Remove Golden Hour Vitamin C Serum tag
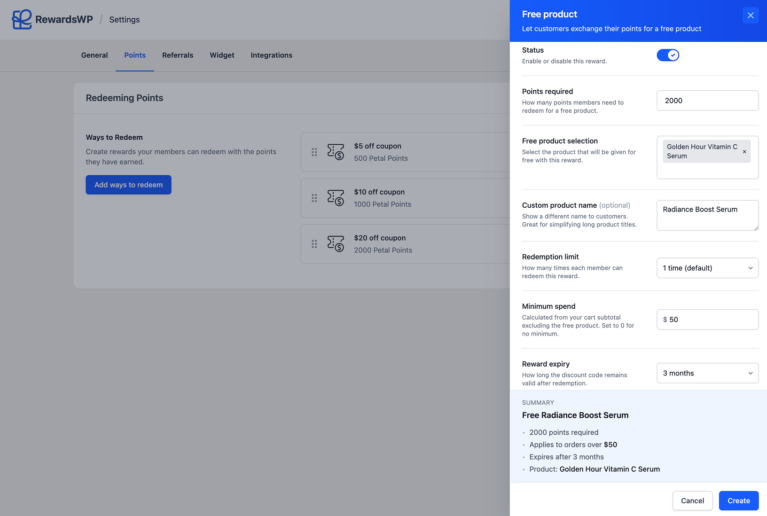The height and width of the screenshot is (516, 767). (744, 152)
